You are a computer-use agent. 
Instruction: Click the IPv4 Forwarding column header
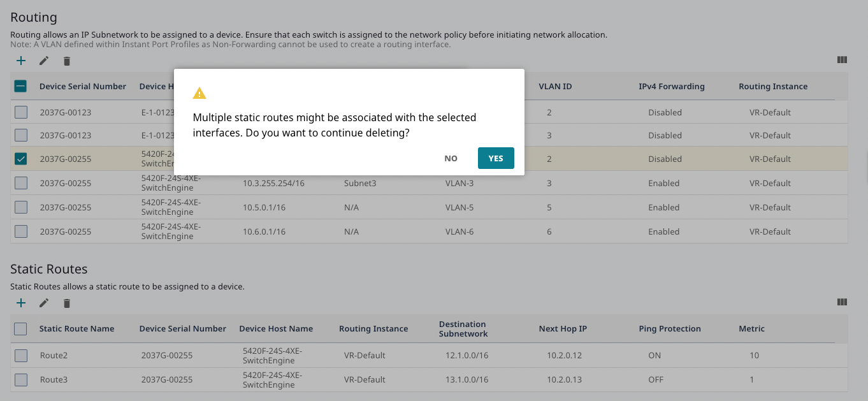(x=671, y=86)
